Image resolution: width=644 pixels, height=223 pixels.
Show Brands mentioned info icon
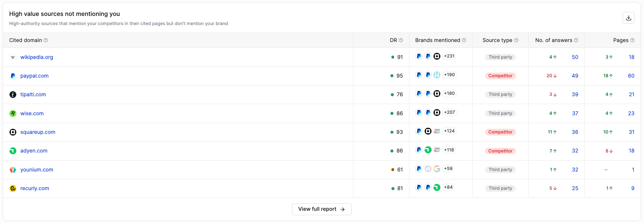(464, 40)
